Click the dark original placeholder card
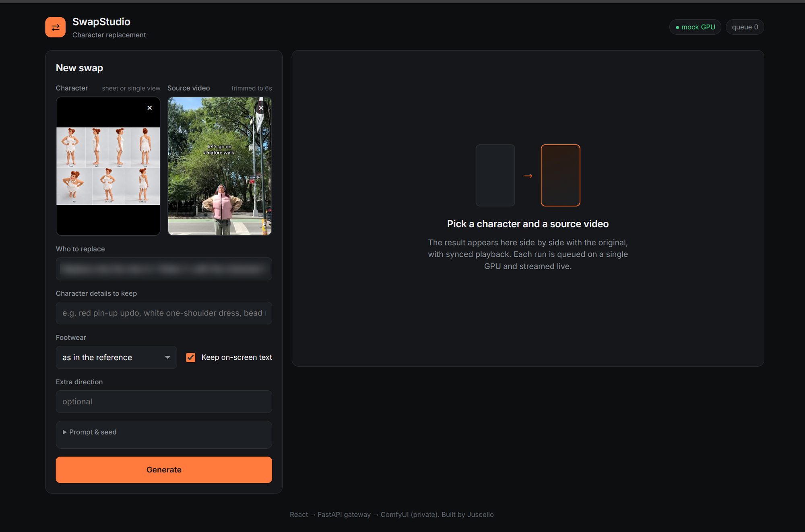The image size is (805, 532). click(x=495, y=175)
